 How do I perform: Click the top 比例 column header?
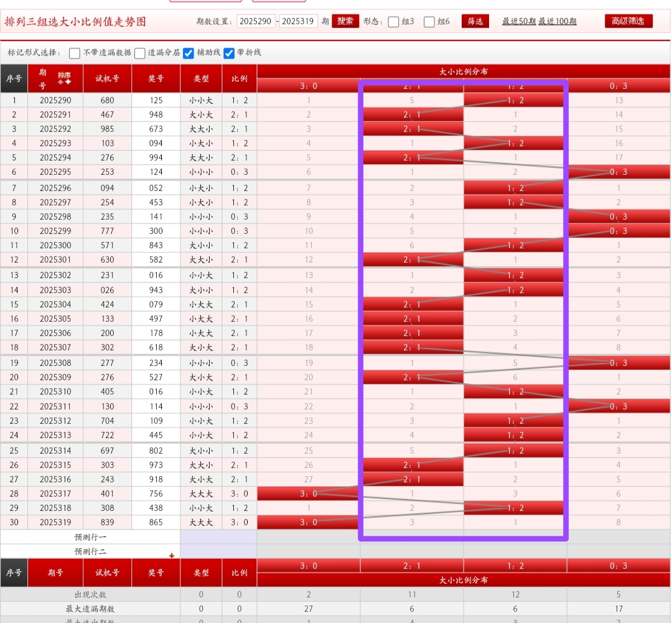coord(240,78)
